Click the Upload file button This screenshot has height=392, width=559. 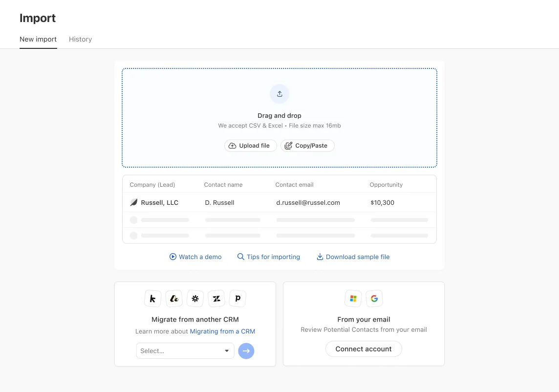[x=250, y=146]
